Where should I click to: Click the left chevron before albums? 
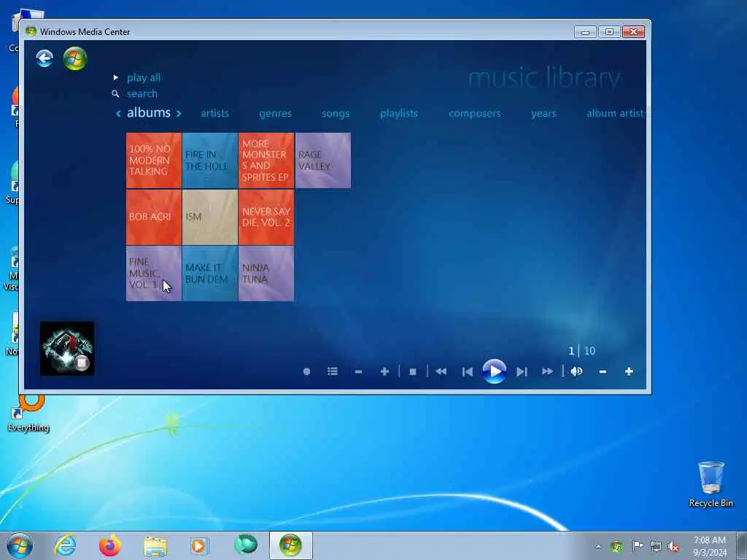point(119,113)
